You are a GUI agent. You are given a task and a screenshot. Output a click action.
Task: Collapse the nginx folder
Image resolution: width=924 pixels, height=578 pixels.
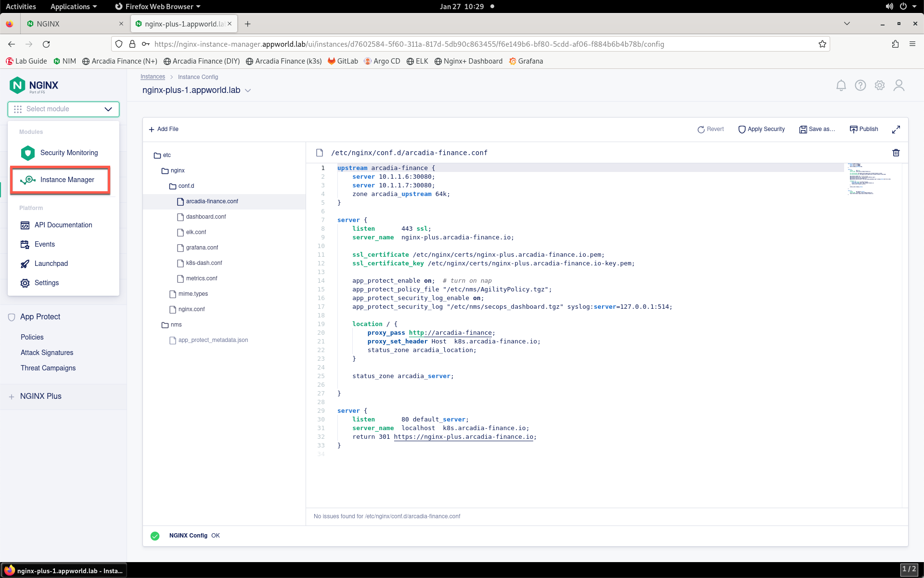click(173, 171)
